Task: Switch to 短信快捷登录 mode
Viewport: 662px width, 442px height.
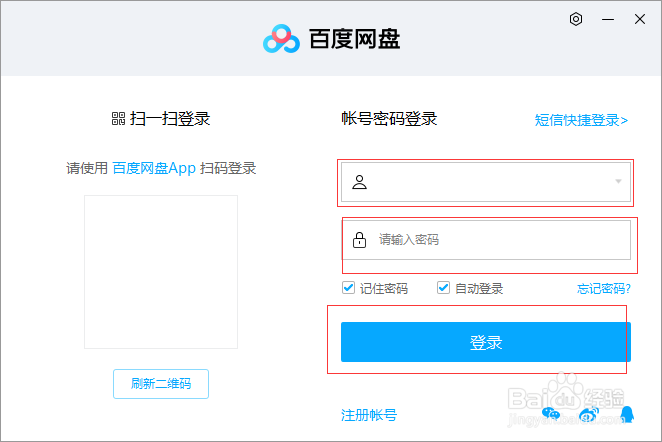Action: point(581,120)
